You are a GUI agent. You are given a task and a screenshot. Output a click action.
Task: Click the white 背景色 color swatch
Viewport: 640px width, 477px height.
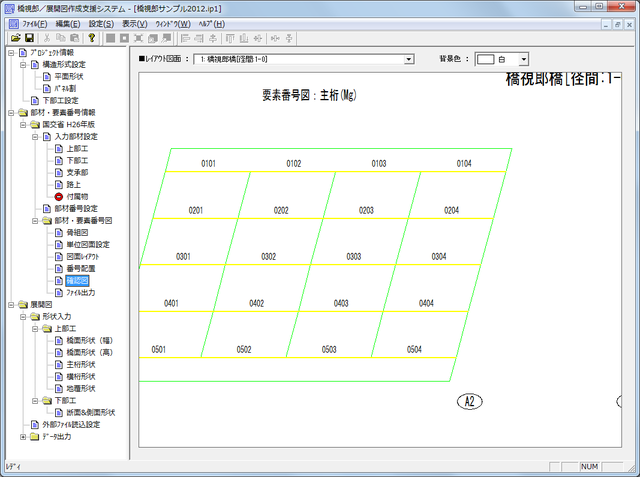coord(487,60)
